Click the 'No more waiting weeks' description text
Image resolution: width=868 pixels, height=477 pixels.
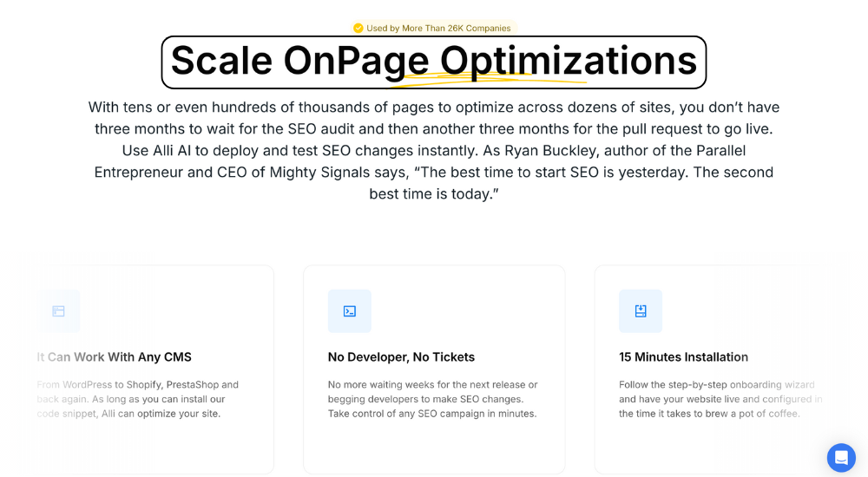[x=432, y=399]
